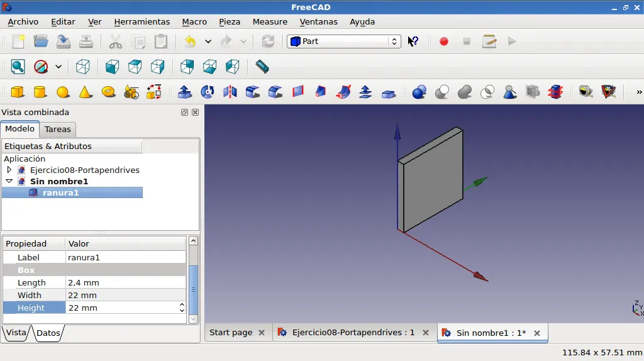Switch to Ejercicio08-Portapendrives : 1 tab
Screen dimensions: 644x361
click(x=353, y=333)
